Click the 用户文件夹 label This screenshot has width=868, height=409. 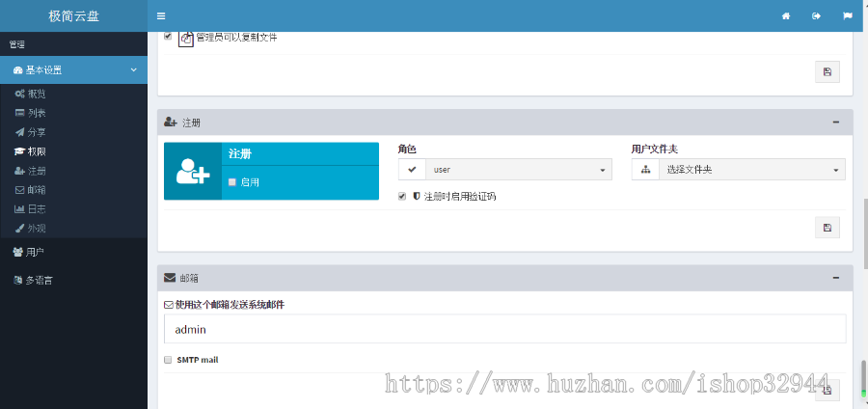pyautogui.click(x=654, y=149)
